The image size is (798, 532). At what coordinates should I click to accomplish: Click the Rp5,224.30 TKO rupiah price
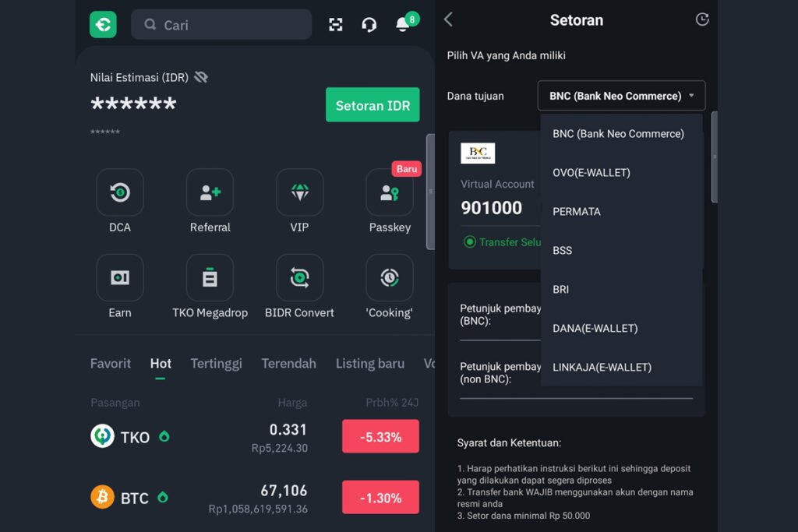coord(280,448)
